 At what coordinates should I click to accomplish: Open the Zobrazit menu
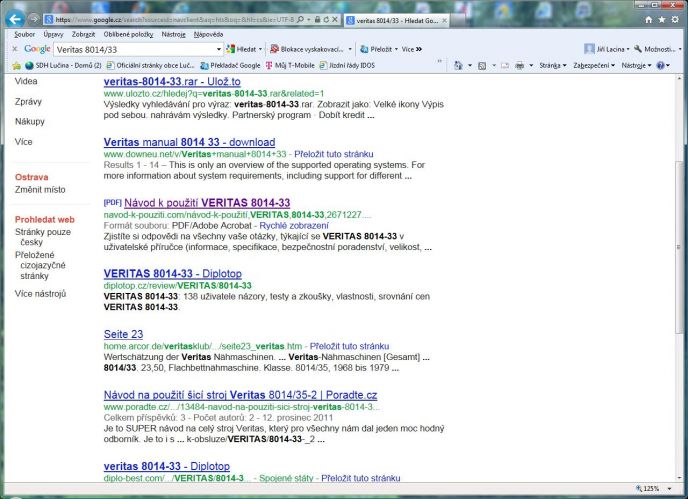pyautogui.click(x=83, y=34)
